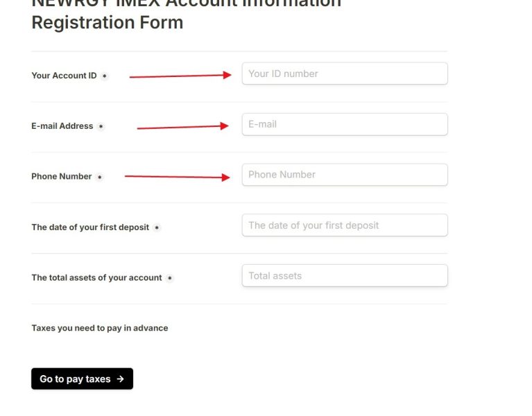This screenshot has height=416, width=532.
Task: Click the required asterisk beside Your Account ID
Action: tap(105, 76)
